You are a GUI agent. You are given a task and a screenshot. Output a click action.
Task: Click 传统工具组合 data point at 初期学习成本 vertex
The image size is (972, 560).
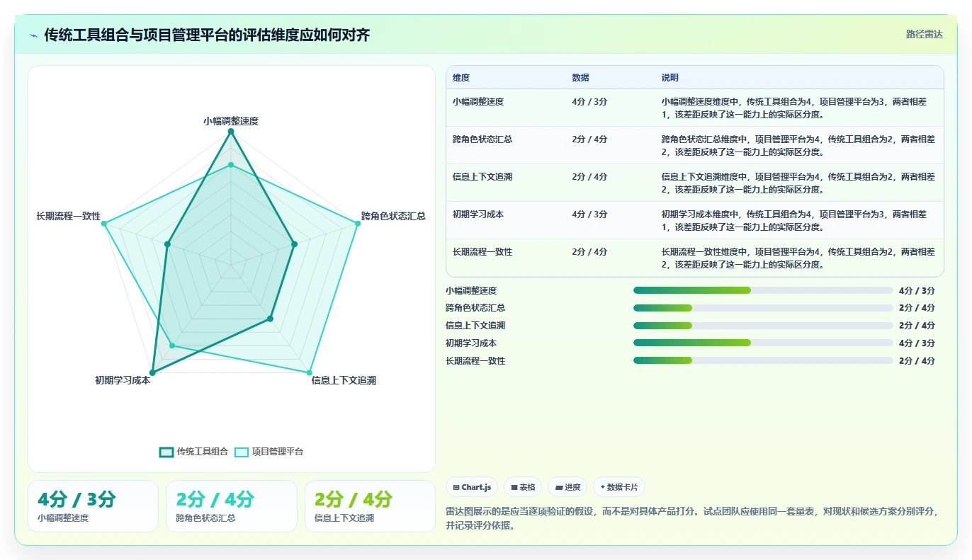coord(152,372)
